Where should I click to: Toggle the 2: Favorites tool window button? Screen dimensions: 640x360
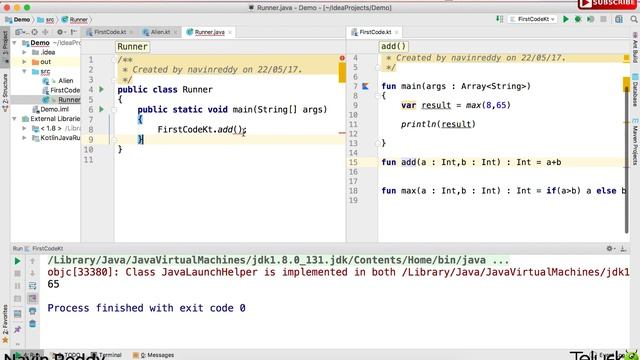tap(5, 324)
